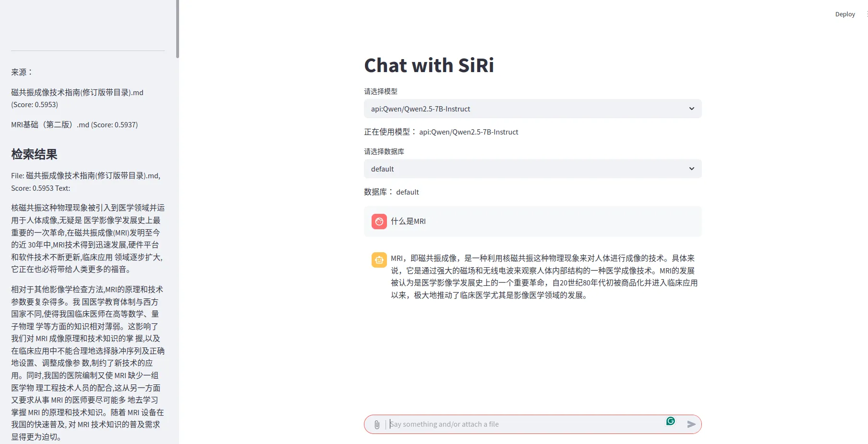Click the user message "什么是MRI"

click(x=408, y=222)
